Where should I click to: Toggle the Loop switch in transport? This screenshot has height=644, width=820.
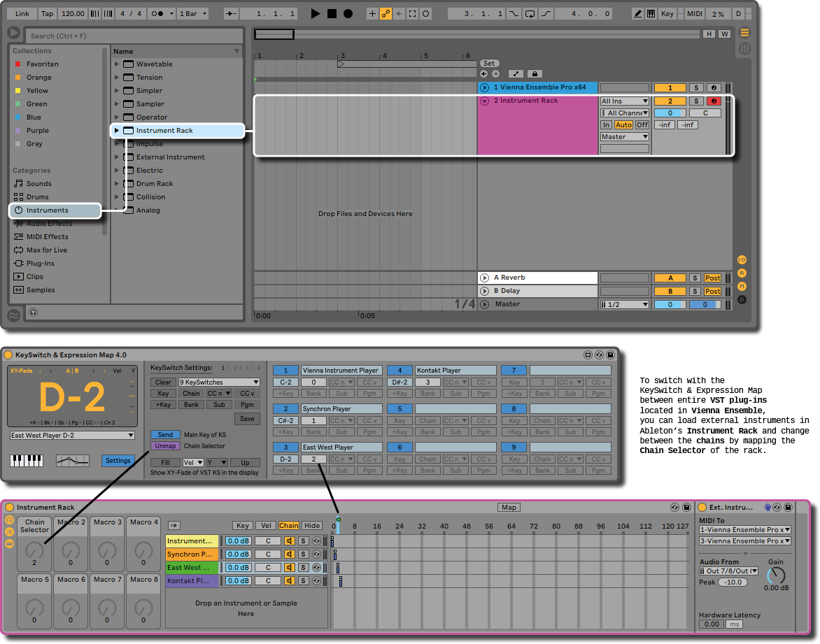(x=530, y=13)
